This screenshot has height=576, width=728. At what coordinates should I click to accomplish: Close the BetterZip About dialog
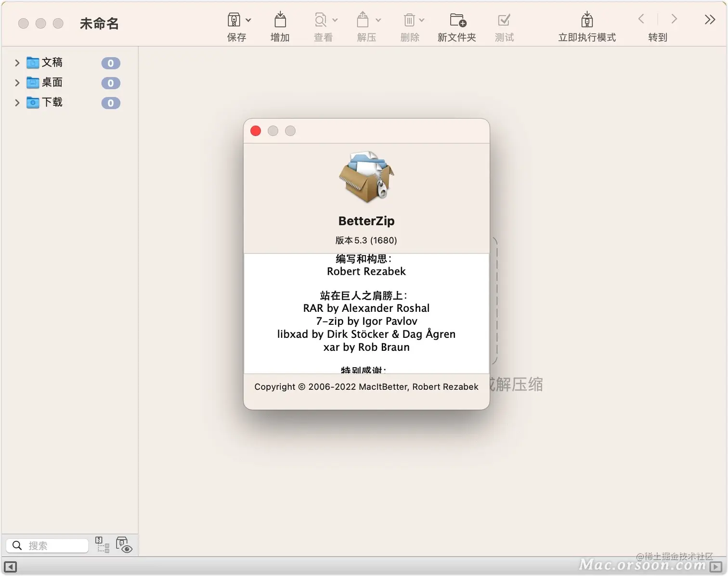256,131
